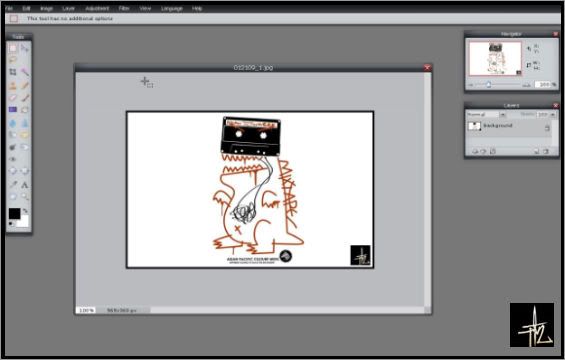Click the document window vertical scrollbar
Image resolution: width=565 pixels, height=360 pixels.
[427, 190]
